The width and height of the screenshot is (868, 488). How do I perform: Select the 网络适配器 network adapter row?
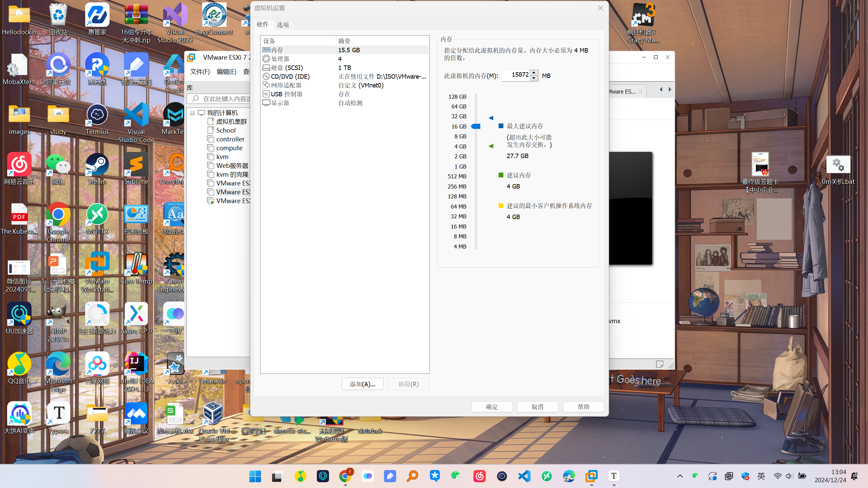[345, 85]
